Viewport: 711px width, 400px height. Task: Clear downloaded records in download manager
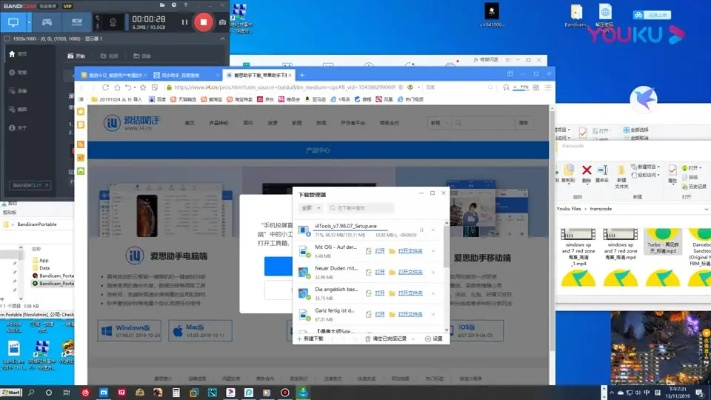pos(386,339)
